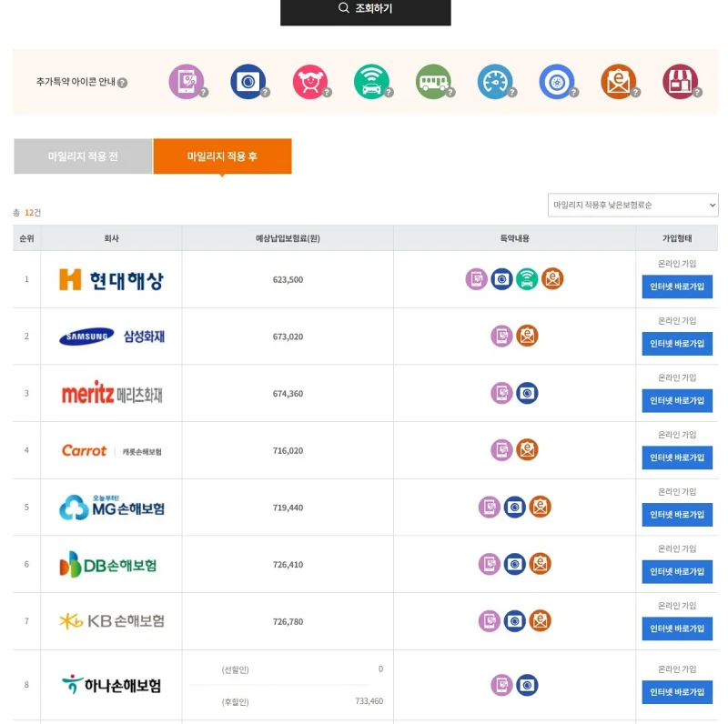
Task: Click the black box camera icon in MG손해보험 row
Action: 514,507
